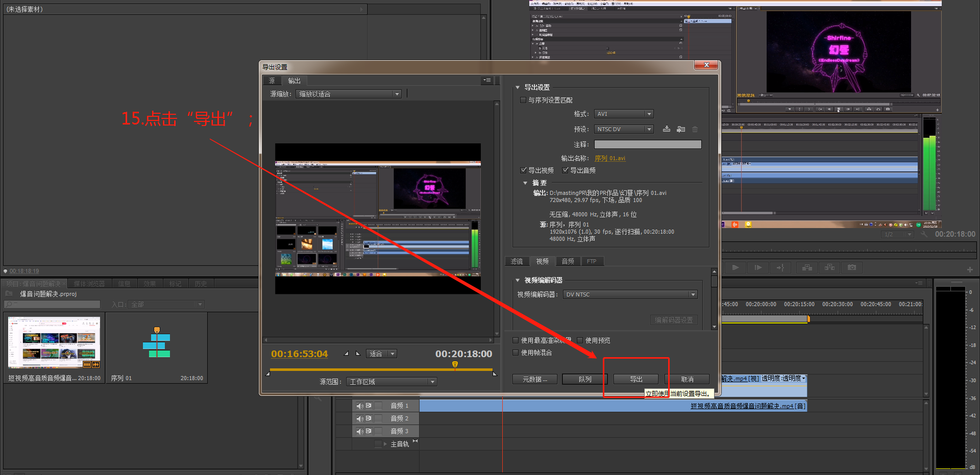Collapse 摘要 summary section triangle

coord(525,183)
